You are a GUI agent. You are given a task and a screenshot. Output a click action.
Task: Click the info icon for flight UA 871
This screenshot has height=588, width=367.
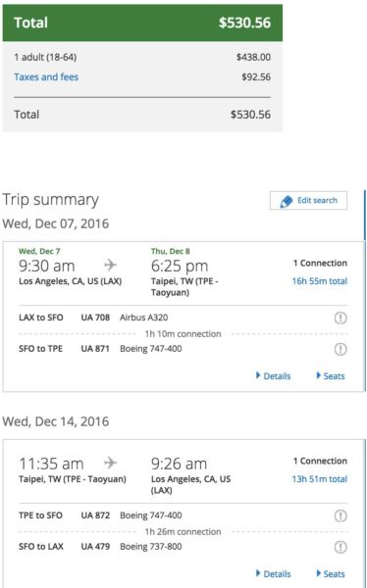tap(341, 349)
